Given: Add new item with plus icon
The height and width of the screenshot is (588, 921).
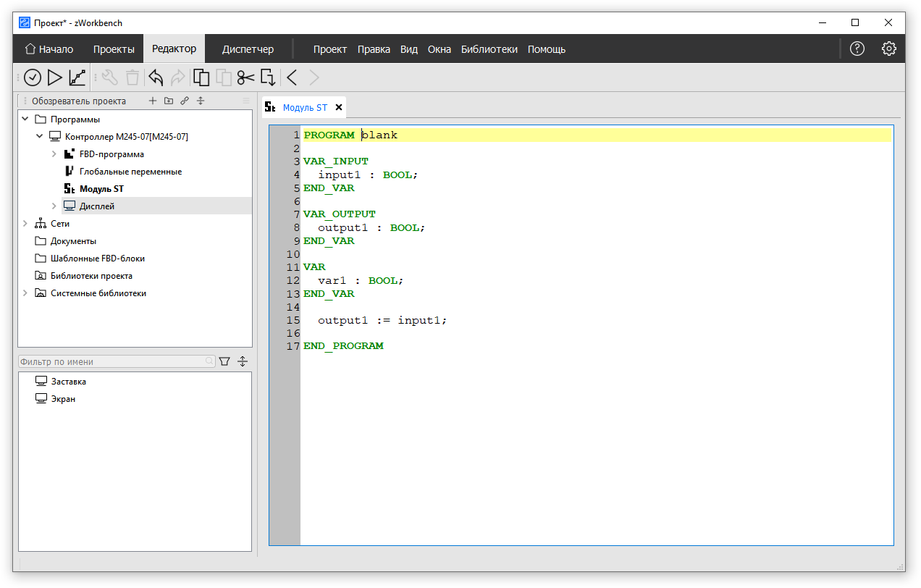Looking at the screenshot, I should click(x=152, y=101).
